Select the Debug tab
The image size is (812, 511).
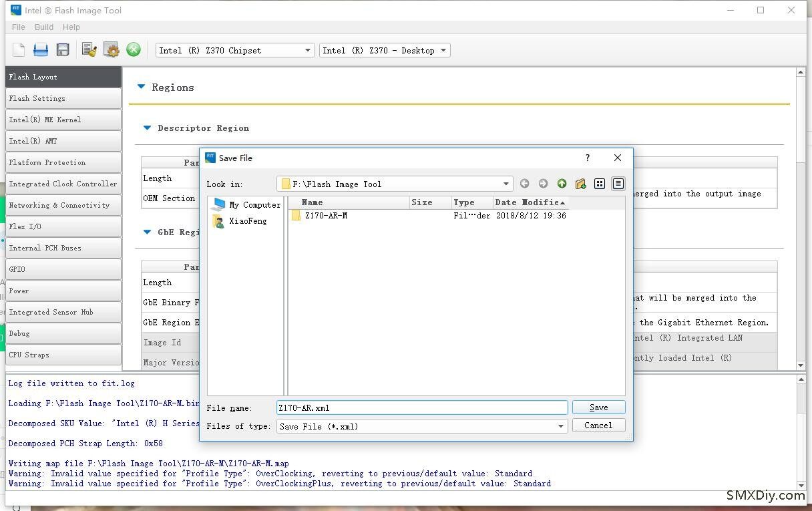coord(63,333)
